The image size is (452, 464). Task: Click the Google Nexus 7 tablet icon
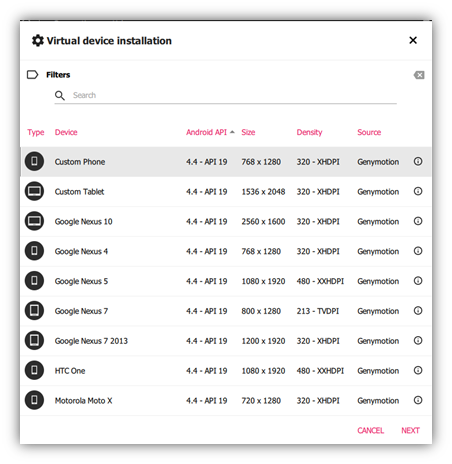click(34, 311)
